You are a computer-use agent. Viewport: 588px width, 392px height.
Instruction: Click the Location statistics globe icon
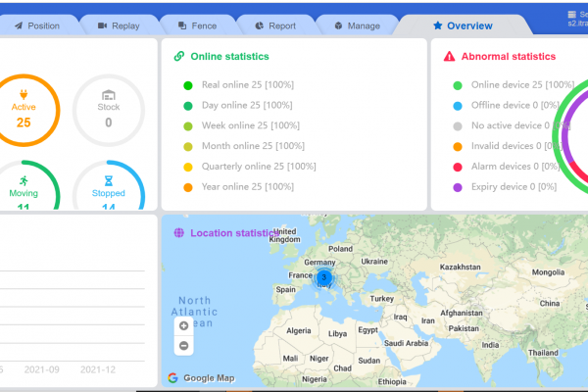pyautogui.click(x=179, y=233)
